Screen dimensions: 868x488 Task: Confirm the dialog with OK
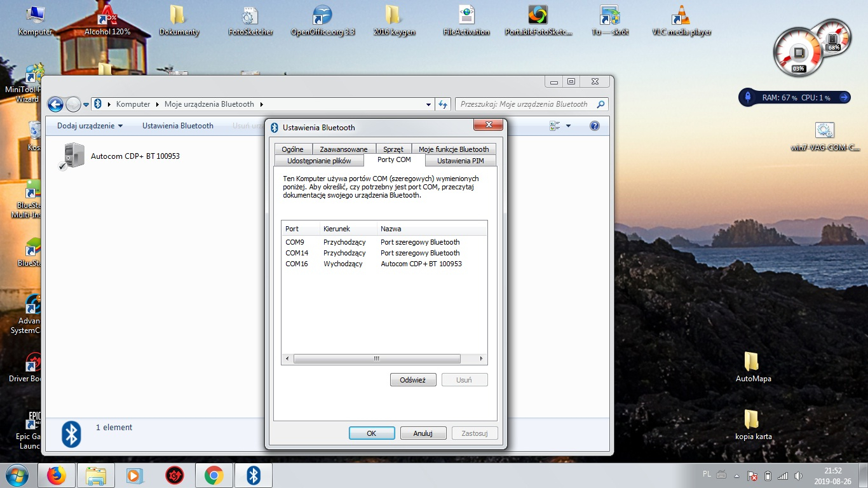click(372, 433)
